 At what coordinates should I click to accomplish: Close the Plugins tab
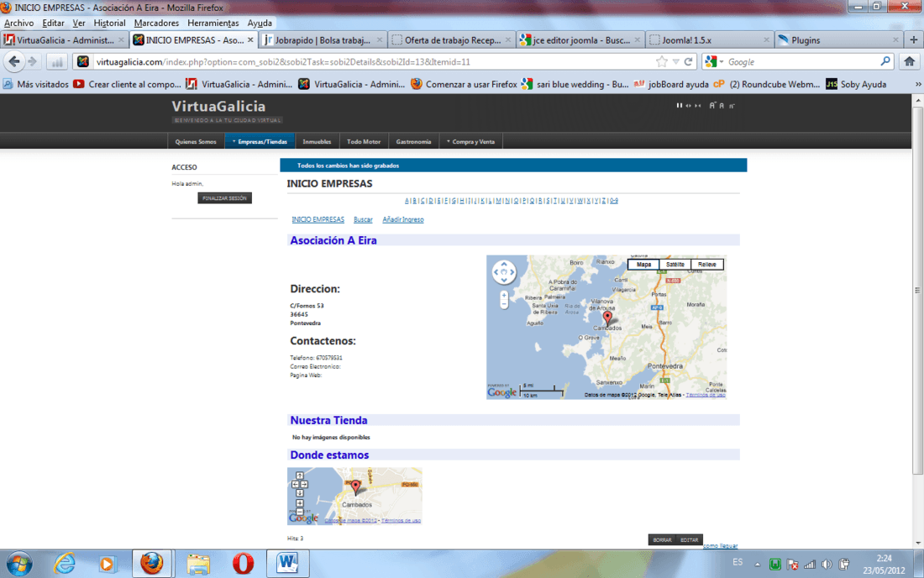pos(895,40)
